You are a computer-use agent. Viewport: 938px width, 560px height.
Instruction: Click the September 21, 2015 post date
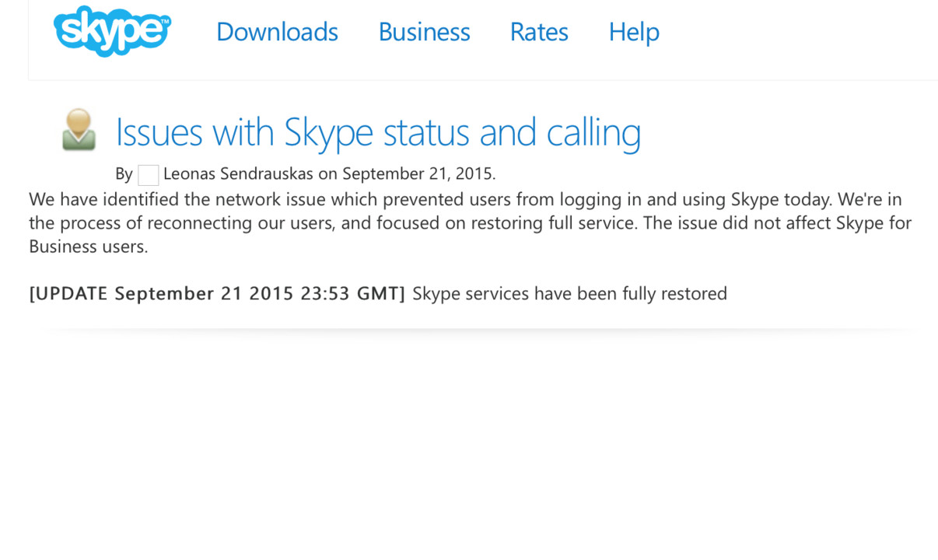(417, 173)
